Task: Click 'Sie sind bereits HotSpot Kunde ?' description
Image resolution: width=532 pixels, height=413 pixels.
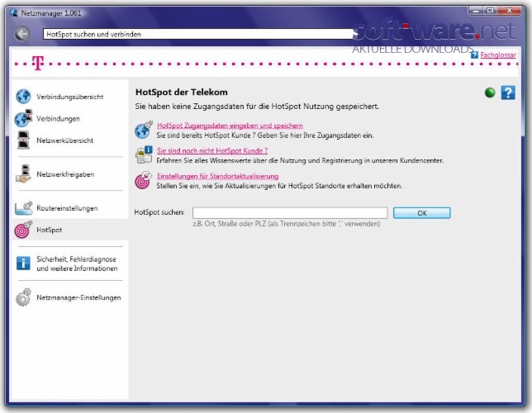Action: (265, 135)
